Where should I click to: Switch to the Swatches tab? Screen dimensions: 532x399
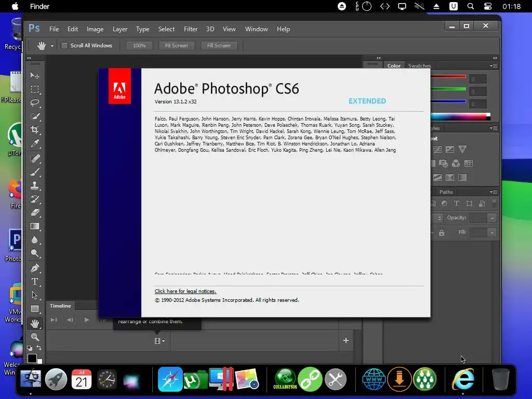click(x=419, y=65)
